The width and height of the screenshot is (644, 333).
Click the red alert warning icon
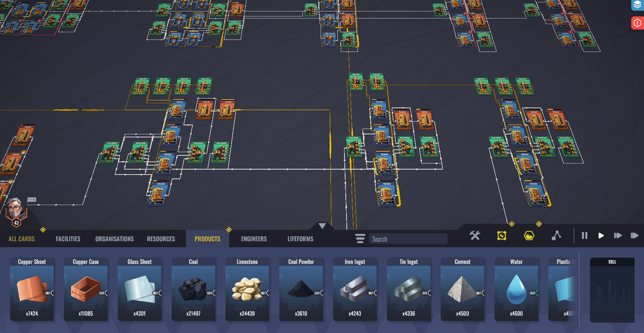pos(637,23)
